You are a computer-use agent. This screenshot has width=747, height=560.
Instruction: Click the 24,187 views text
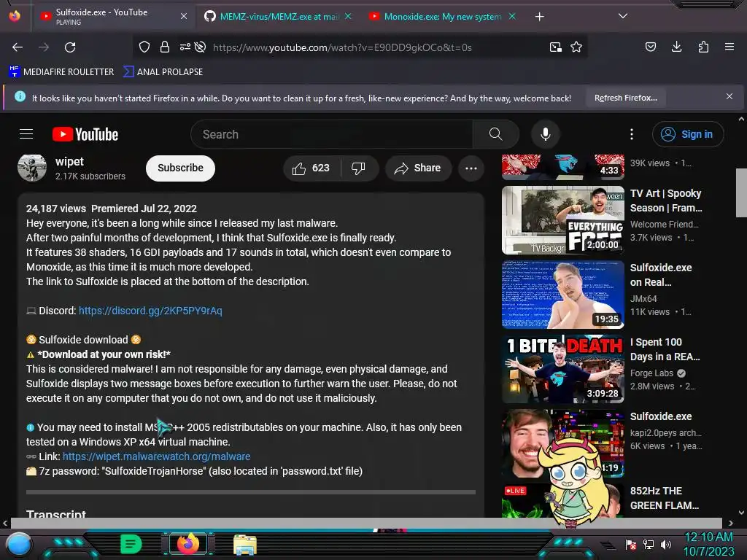pos(55,209)
